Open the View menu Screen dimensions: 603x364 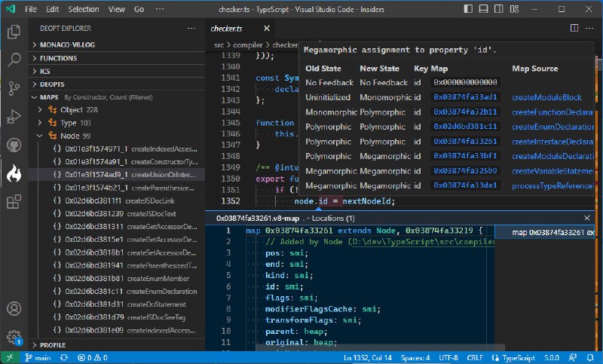pos(116,9)
